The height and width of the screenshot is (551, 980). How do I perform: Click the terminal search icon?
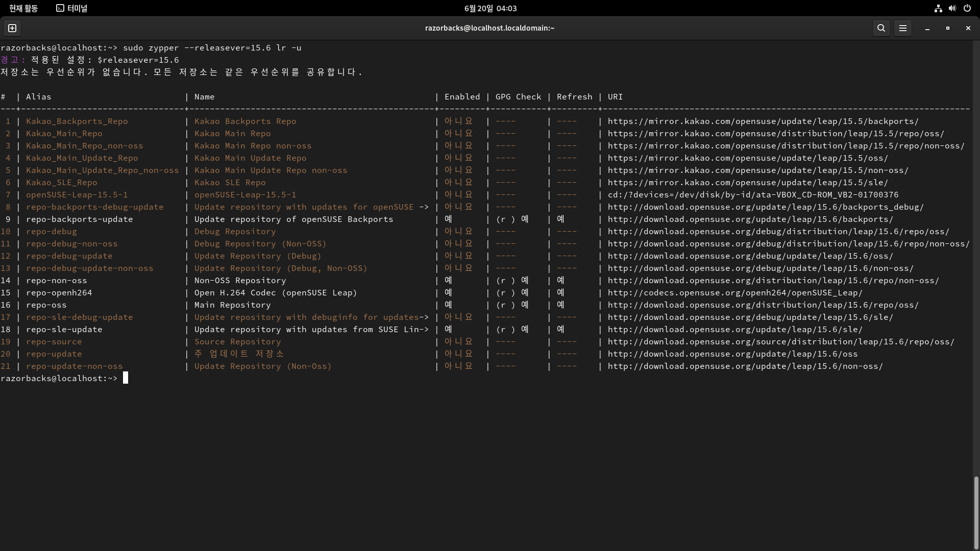[x=881, y=28]
